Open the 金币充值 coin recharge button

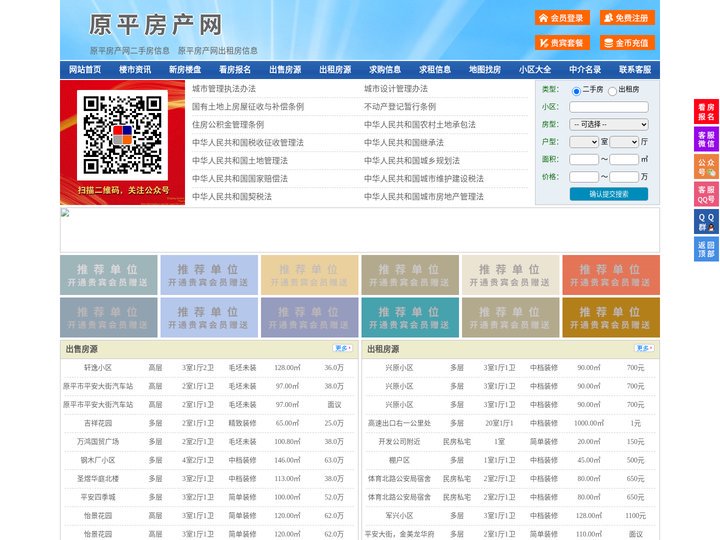627,43
